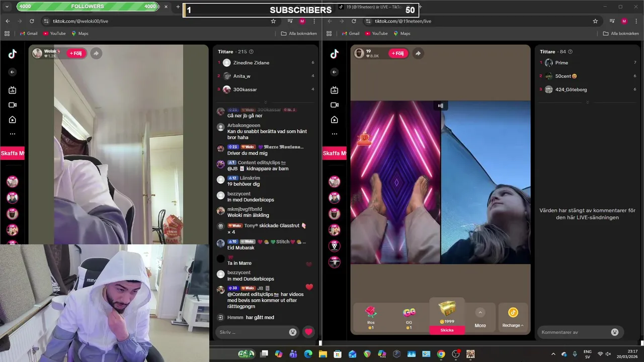Image resolution: width=644 pixels, height=362 pixels.
Task: Share the Welak live stream
Action: 96,53
